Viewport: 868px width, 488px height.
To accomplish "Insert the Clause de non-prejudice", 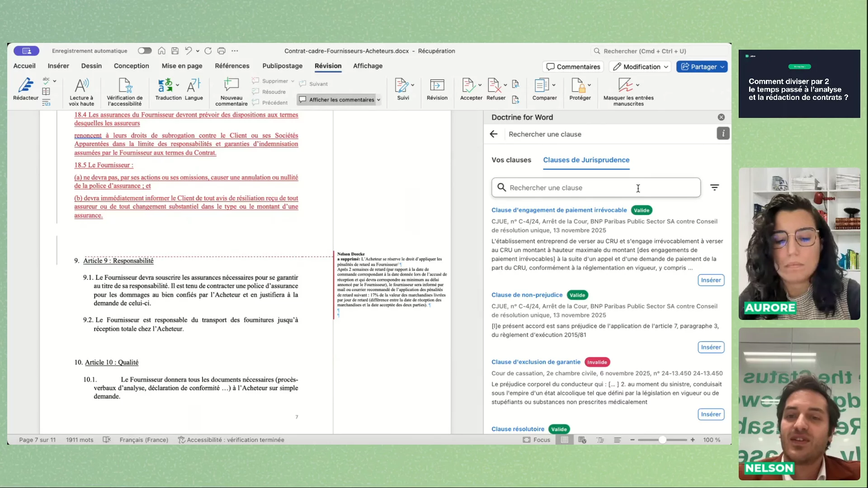I will coord(711,347).
